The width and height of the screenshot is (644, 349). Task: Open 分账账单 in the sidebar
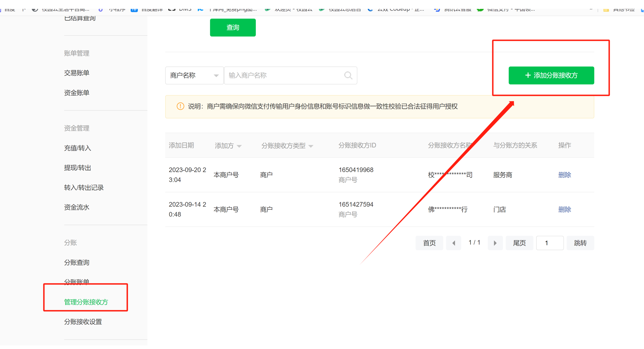tap(76, 282)
